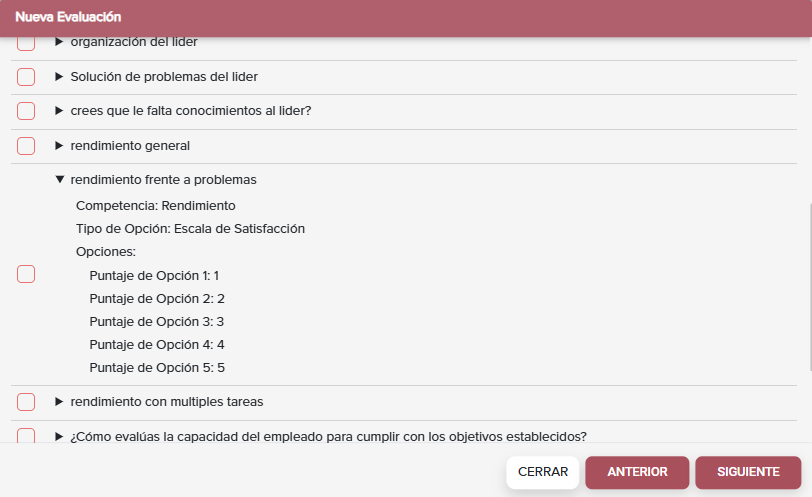Tick the checkbox for 'crees que le falta conocimientos'

click(x=26, y=111)
